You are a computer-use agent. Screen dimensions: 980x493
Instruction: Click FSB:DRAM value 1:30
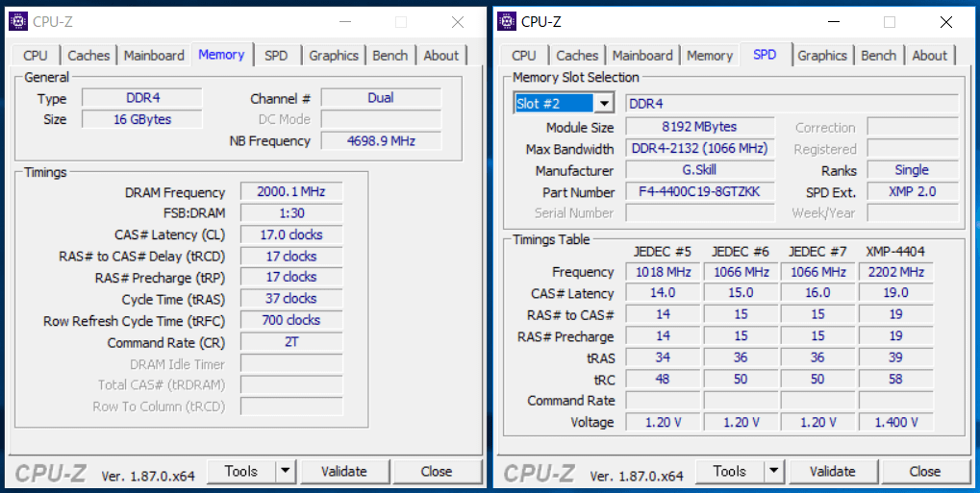[x=291, y=213]
